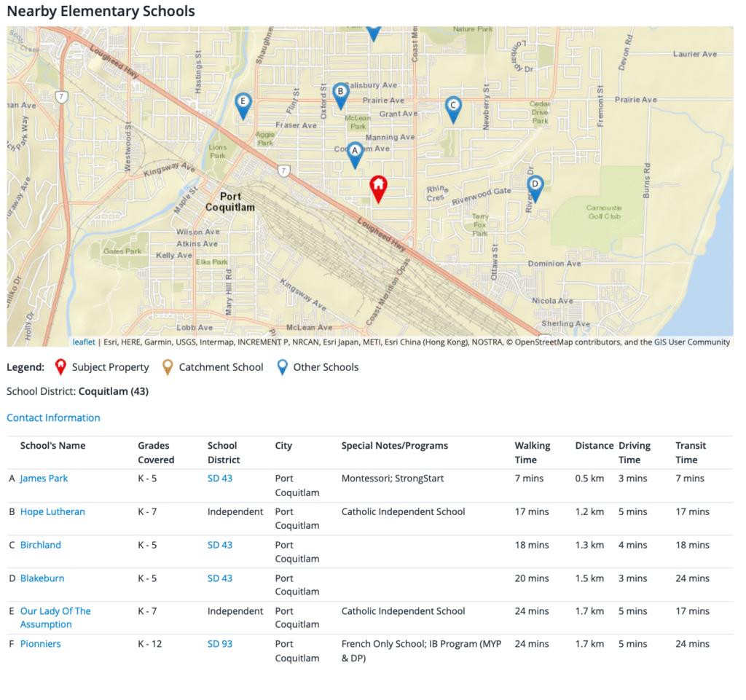Click the SD 93 district link
The width and height of the screenshot is (746, 700).
[220, 644]
